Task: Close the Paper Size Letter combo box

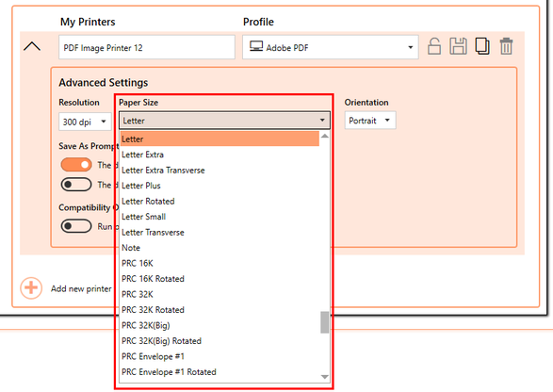Action: [x=224, y=121]
